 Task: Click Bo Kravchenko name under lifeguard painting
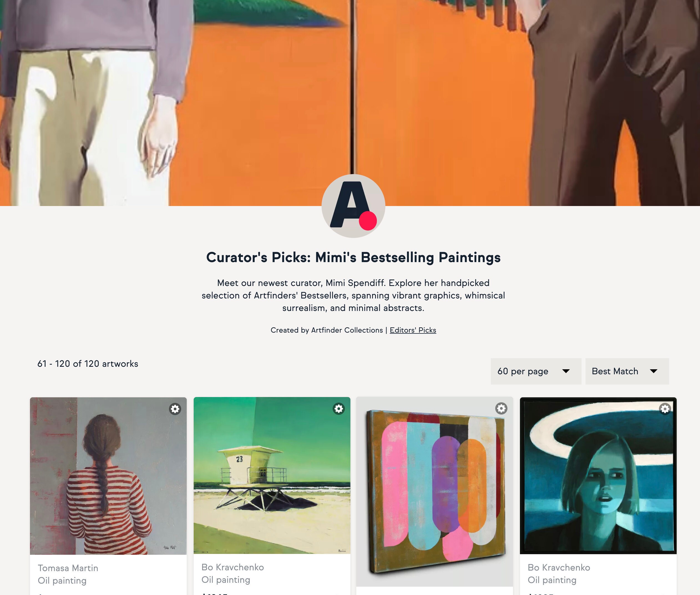[233, 567]
